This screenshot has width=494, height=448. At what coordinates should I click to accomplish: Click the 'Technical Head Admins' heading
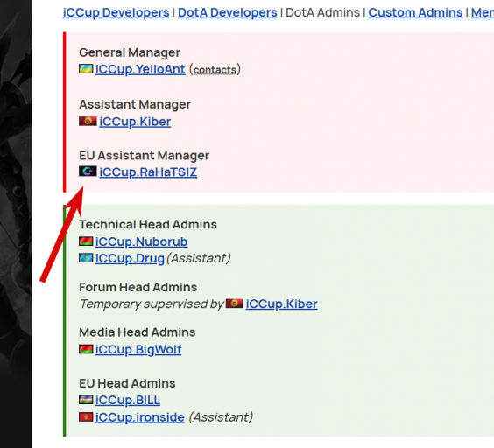click(x=148, y=225)
